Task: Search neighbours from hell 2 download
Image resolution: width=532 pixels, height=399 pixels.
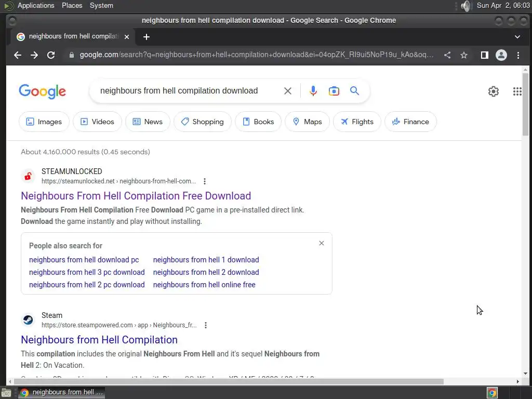Action: point(206,272)
